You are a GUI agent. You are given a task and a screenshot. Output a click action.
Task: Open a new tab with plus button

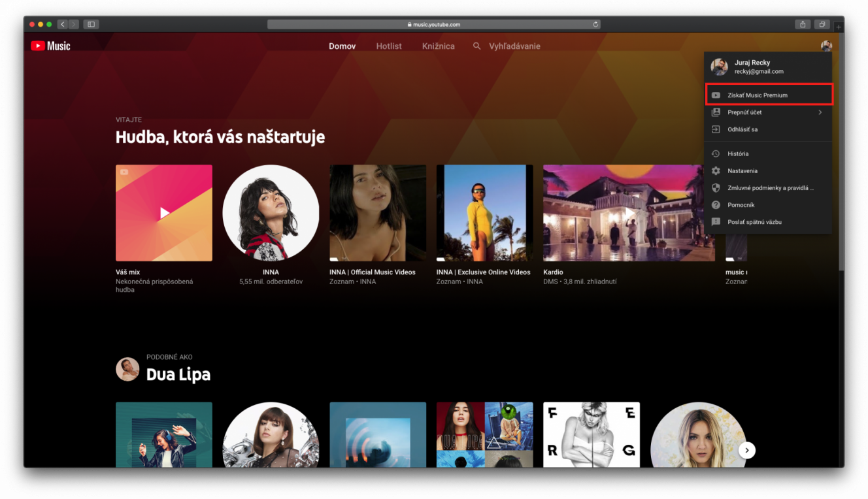(x=839, y=27)
